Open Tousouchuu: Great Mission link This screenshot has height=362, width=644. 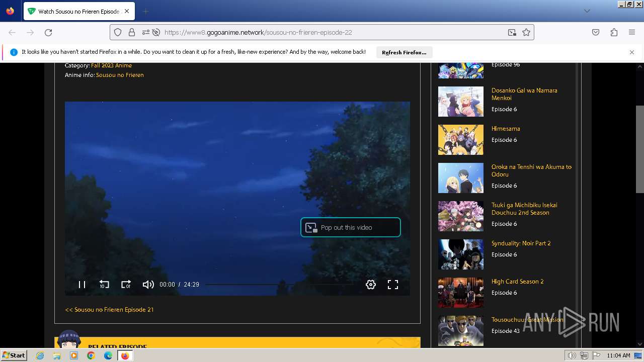point(527,320)
